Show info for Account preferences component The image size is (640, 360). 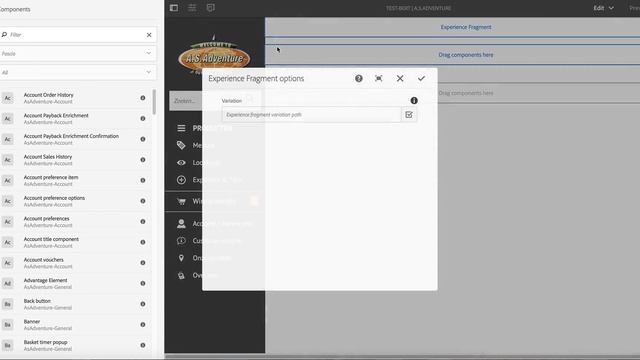click(x=143, y=222)
